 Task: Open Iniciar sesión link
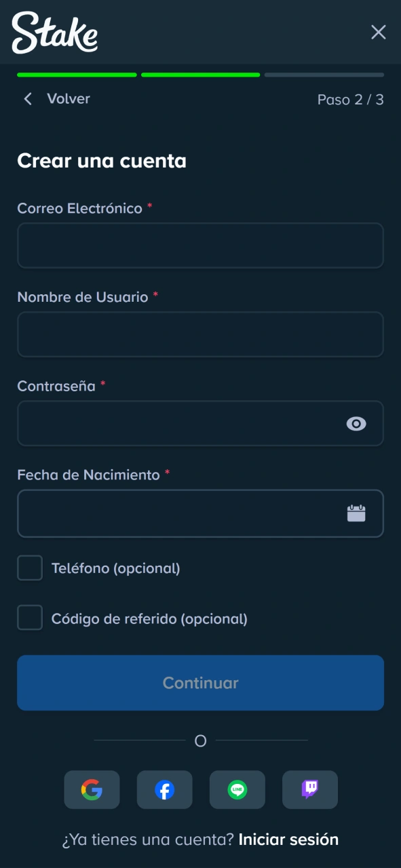pyautogui.click(x=287, y=839)
